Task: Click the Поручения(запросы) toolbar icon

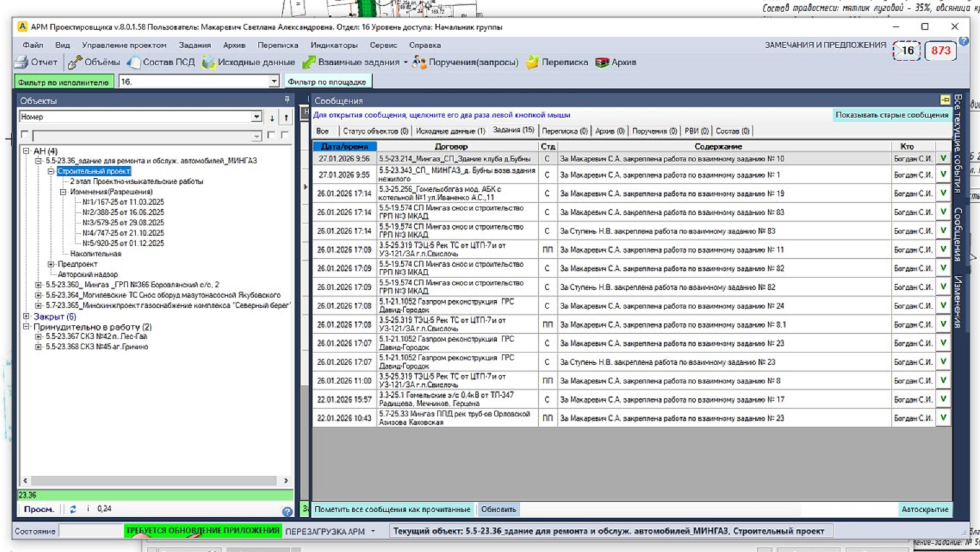Action: (420, 63)
